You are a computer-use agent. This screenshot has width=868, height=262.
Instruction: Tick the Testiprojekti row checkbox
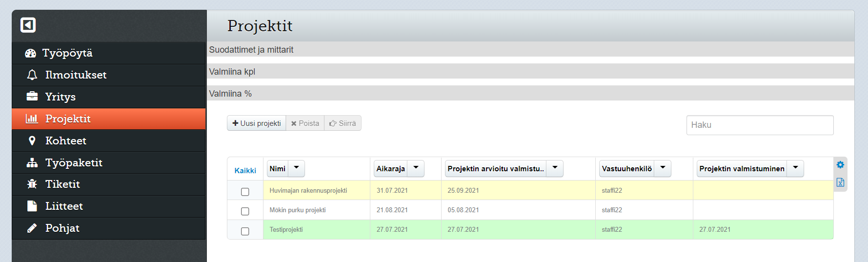[x=245, y=231]
